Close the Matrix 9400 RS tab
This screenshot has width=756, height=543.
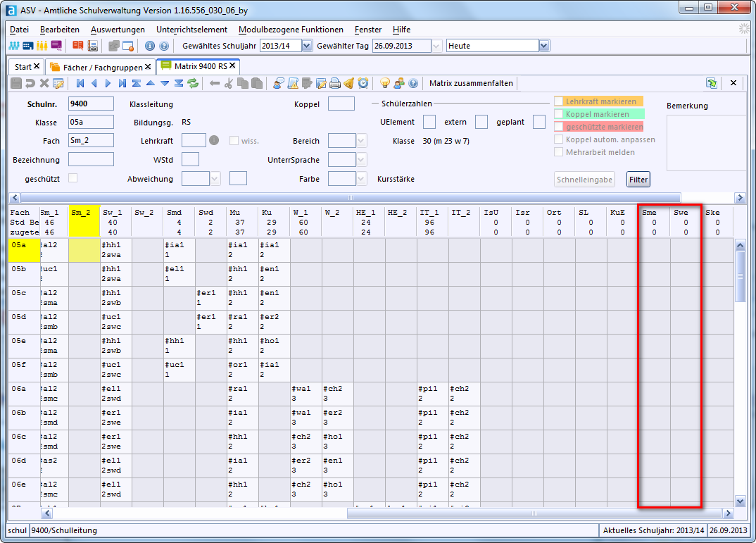click(232, 65)
